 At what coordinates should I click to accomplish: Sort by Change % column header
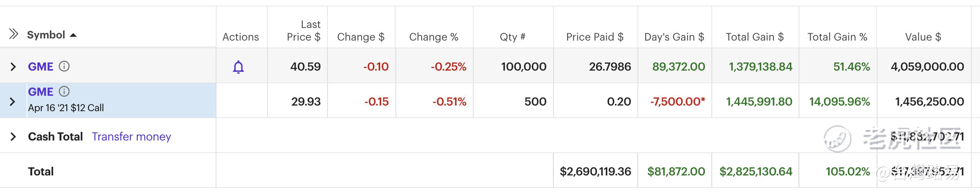pos(433,37)
